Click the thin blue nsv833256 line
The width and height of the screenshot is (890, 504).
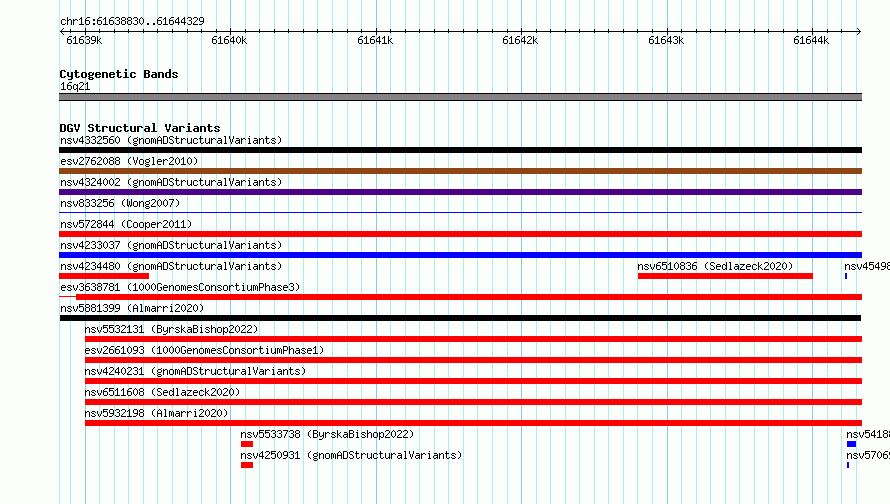pos(460,213)
